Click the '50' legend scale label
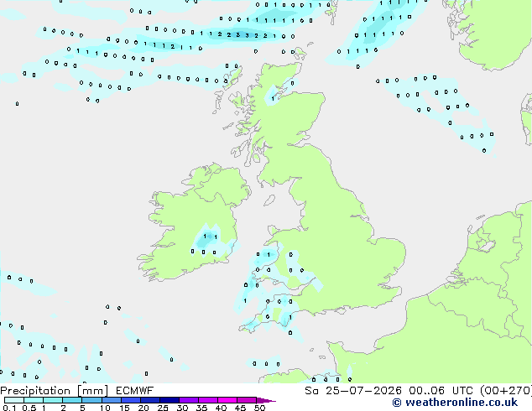The image size is (532, 411). tap(259, 408)
